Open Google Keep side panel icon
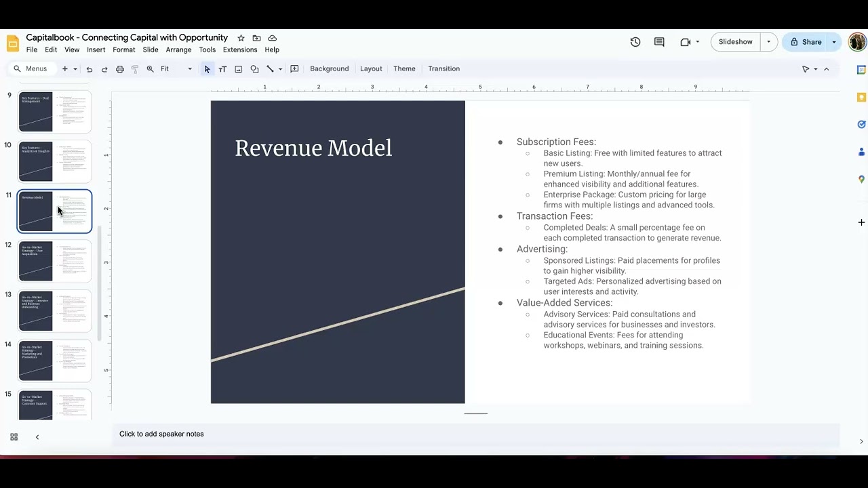The image size is (868, 488). [x=861, y=98]
